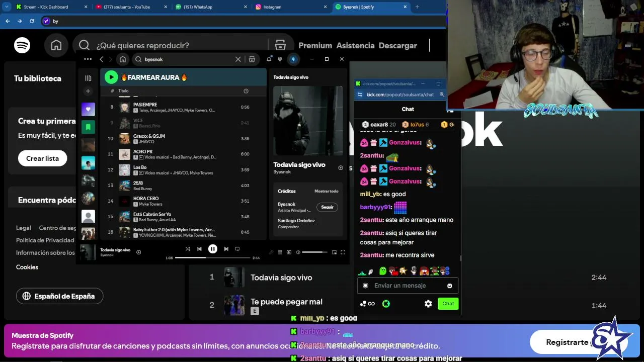Viewport: 644px width, 362px height.
Task: Click the Descargar link
Action: [398, 45]
